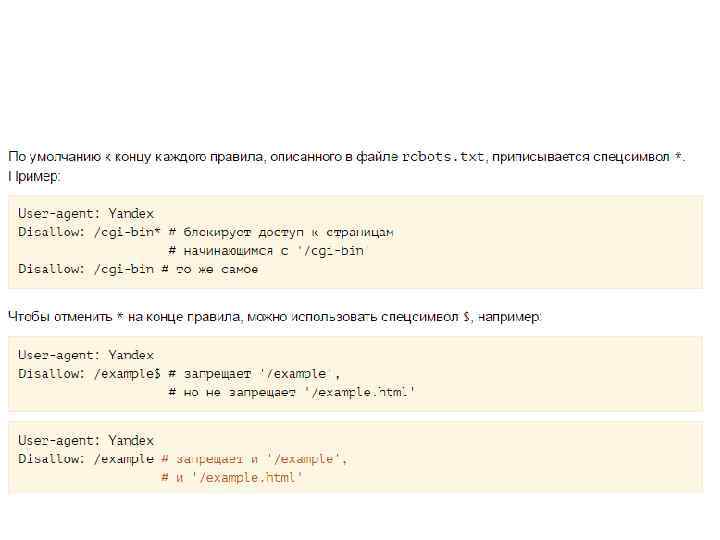Click the "Disallow: /example$" rule text
Image resolution: width=720 pixels, height=540 pixels.
tap(89, 374)
